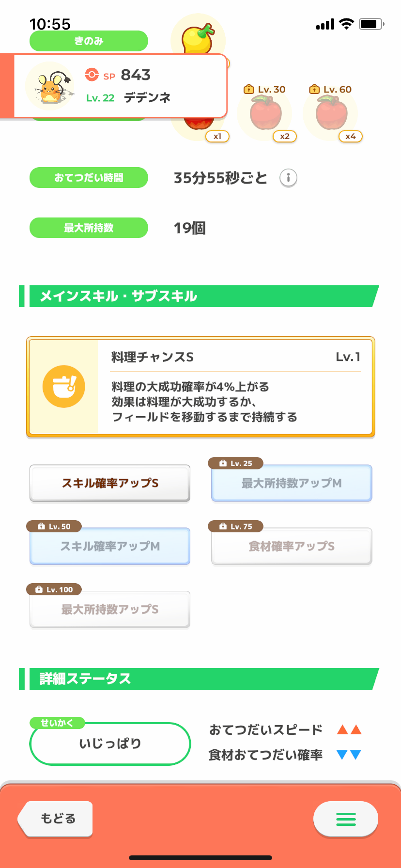Open the green hamburger menu

[x=346, y=819]
